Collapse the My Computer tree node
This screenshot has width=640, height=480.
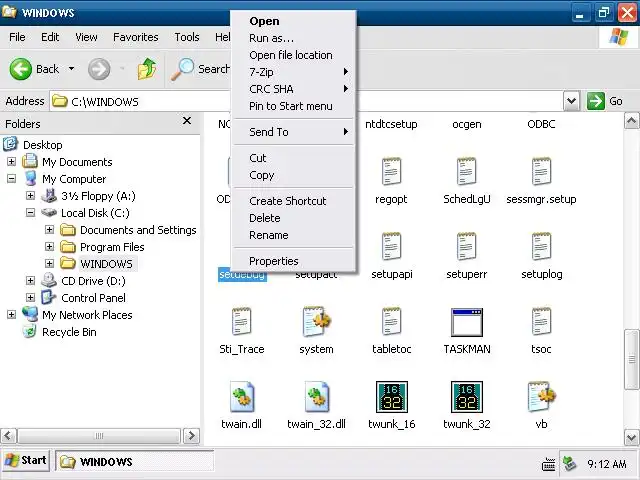click(11, 178)
